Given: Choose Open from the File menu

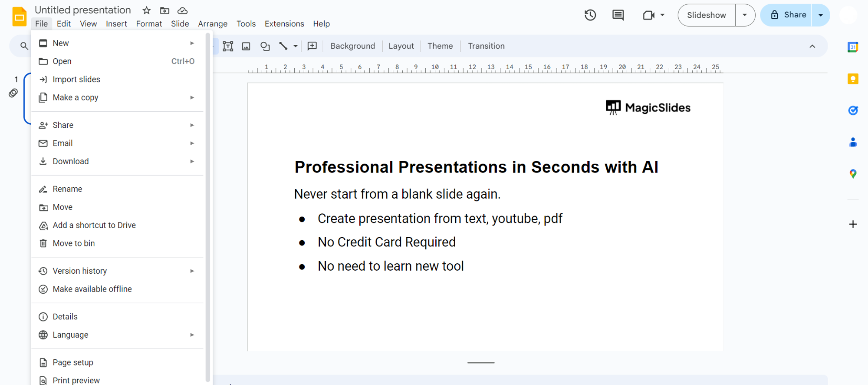Looking at the screenshot, I should tap(117, 61).
